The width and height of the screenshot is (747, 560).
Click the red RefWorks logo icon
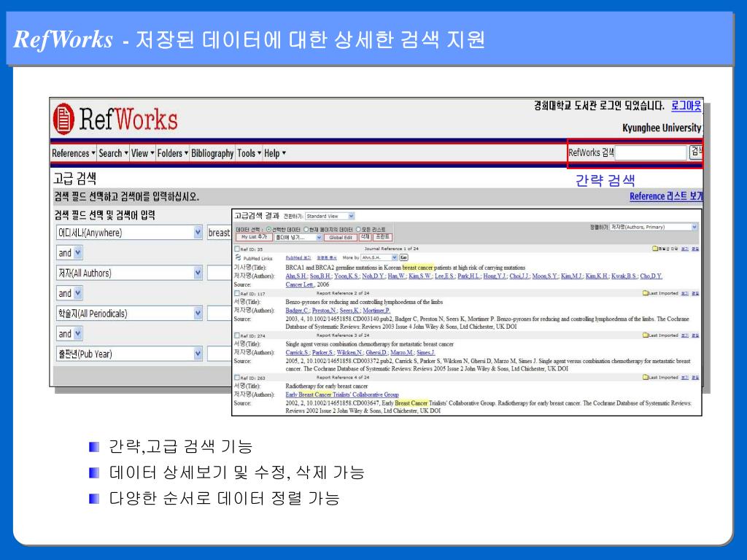pos(63,119)
